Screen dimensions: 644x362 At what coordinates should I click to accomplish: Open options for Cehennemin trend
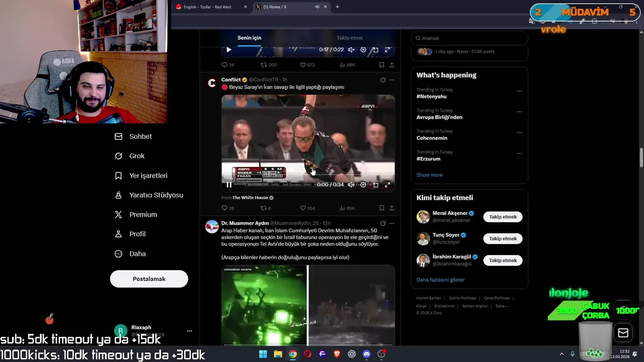point(519,133)
